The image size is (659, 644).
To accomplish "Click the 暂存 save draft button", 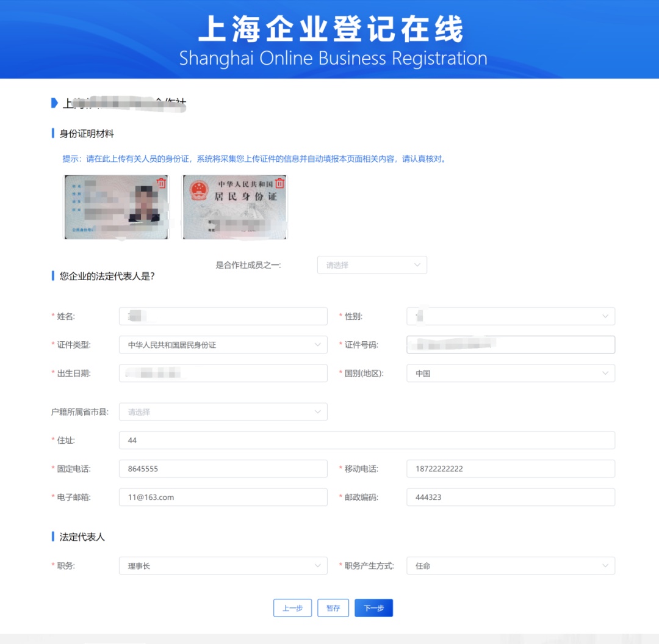I will point(333,607).
